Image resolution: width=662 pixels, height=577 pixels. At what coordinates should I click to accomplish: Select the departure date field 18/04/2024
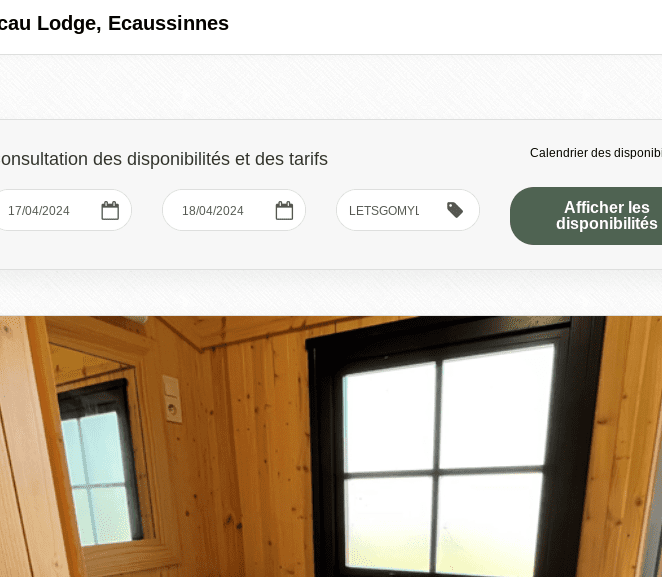click(x=234, y=210)
